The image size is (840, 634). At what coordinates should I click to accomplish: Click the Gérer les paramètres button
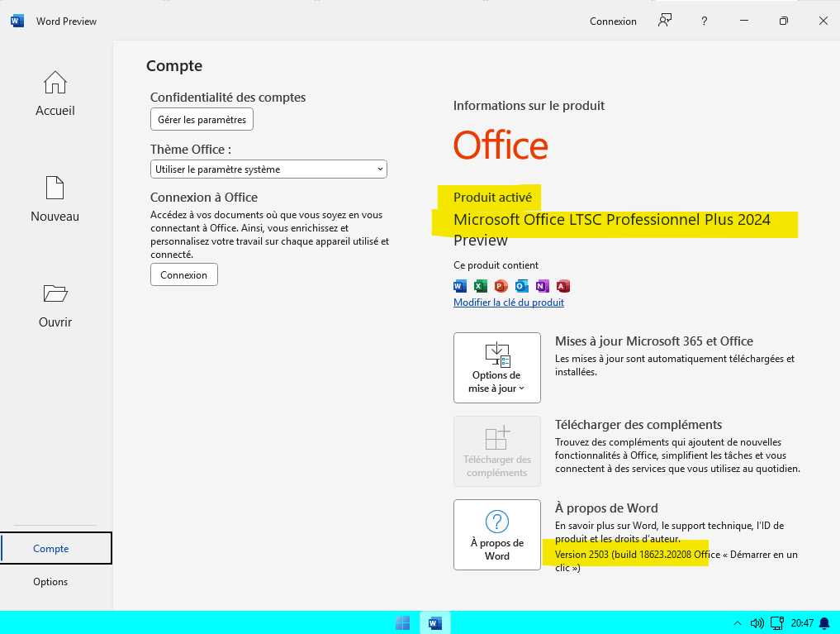click(x=202, y=120)
